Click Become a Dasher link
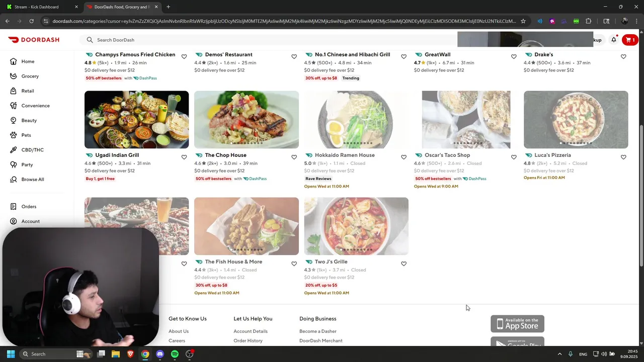This screenshot has height=362, width=644. pos(318,331)
